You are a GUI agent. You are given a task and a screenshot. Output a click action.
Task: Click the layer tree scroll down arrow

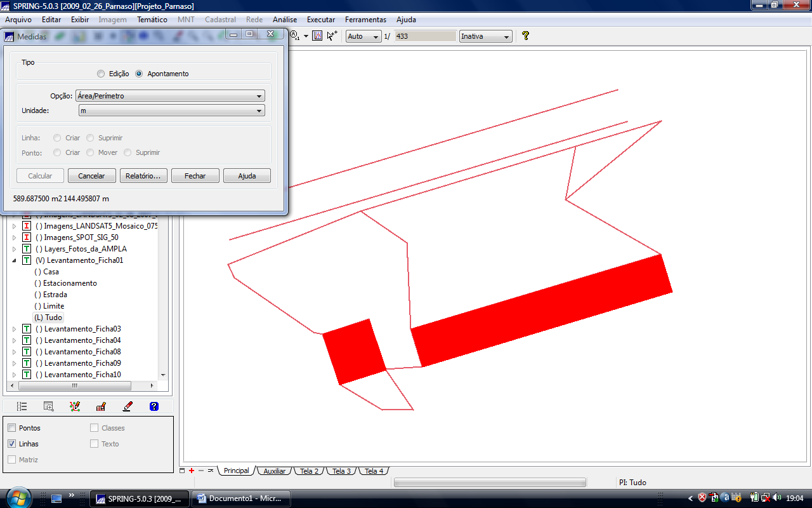click(163, 375)
